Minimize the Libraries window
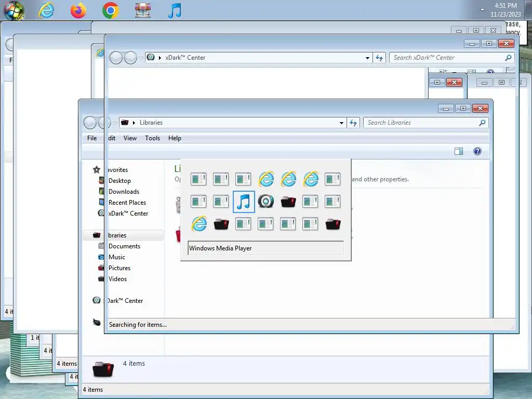 pos(446,109)
